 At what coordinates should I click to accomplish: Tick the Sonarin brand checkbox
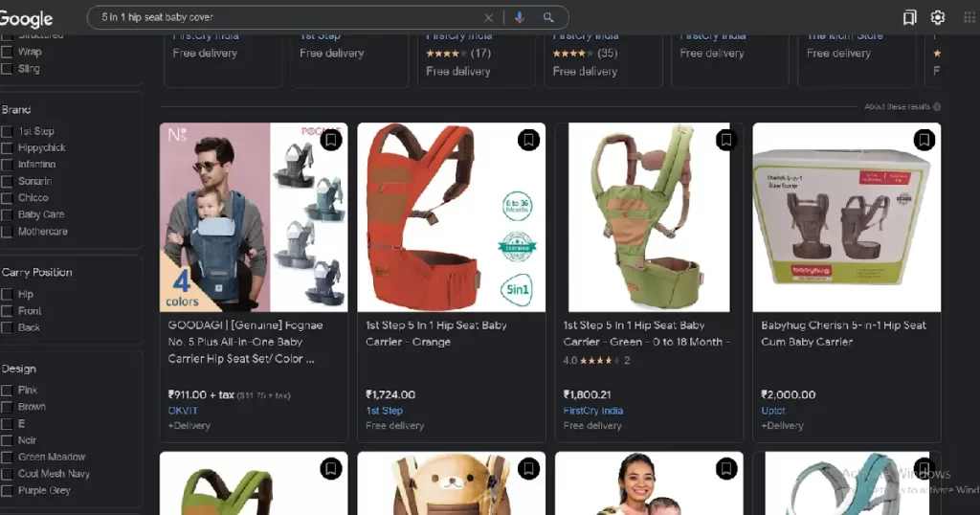tap(7, 181)
